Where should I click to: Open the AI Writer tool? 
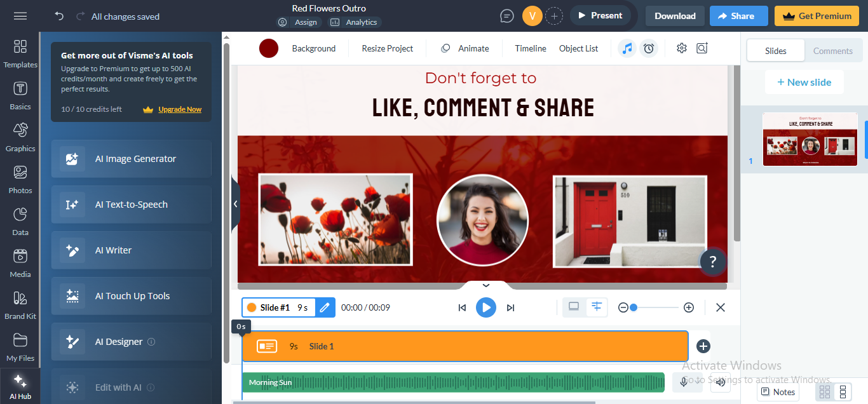pyautogui.click(x=130, y=250)
